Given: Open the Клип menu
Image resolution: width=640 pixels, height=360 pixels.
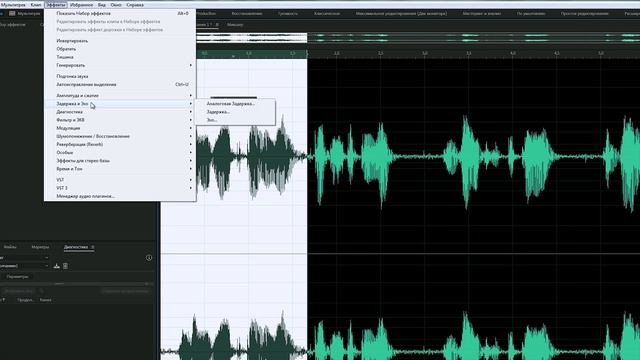Looking at the screenshot, I should 36,5.
